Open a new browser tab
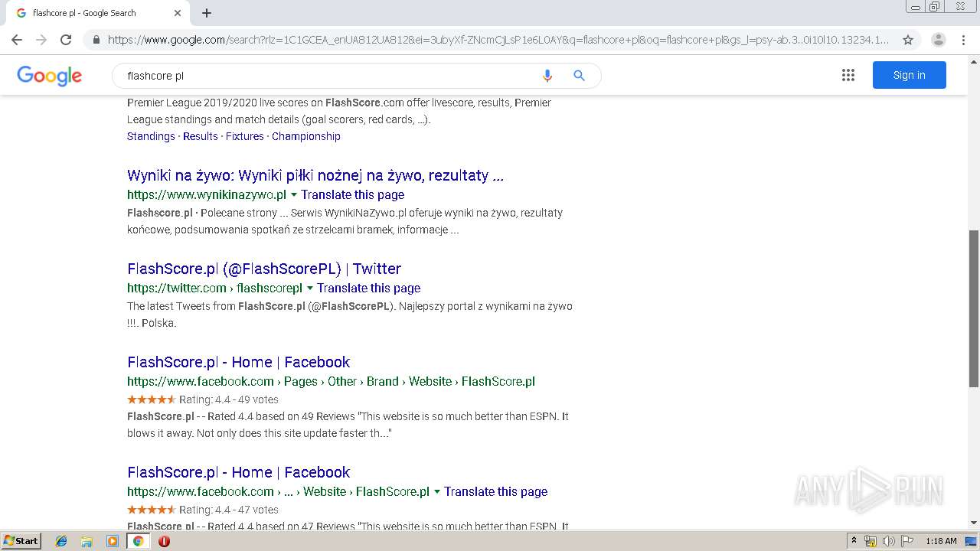980x551 pixels. [207, 13]
